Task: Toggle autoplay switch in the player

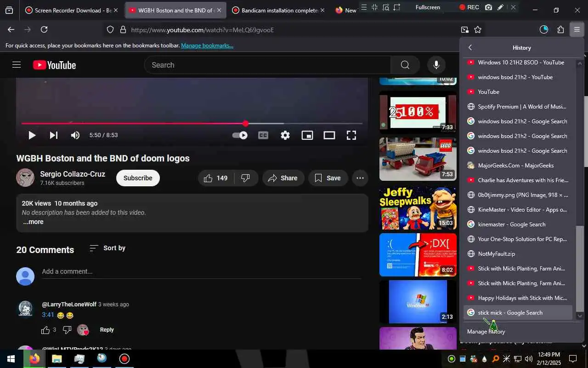Action: pos(240,135)
